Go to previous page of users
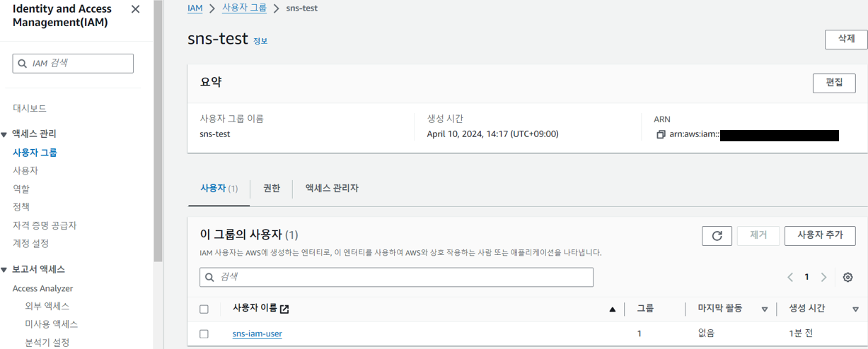868x349 pixels. (x=790, y=278)
